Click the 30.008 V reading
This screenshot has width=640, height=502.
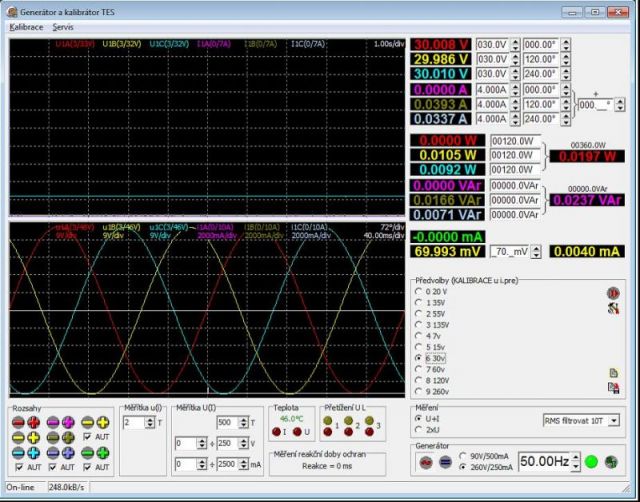440,44
